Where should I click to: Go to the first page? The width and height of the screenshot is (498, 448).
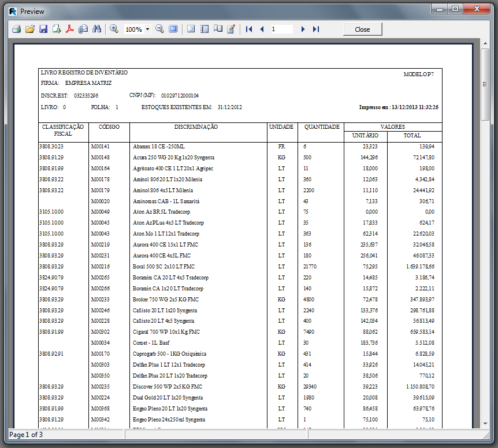click(249, 29)
